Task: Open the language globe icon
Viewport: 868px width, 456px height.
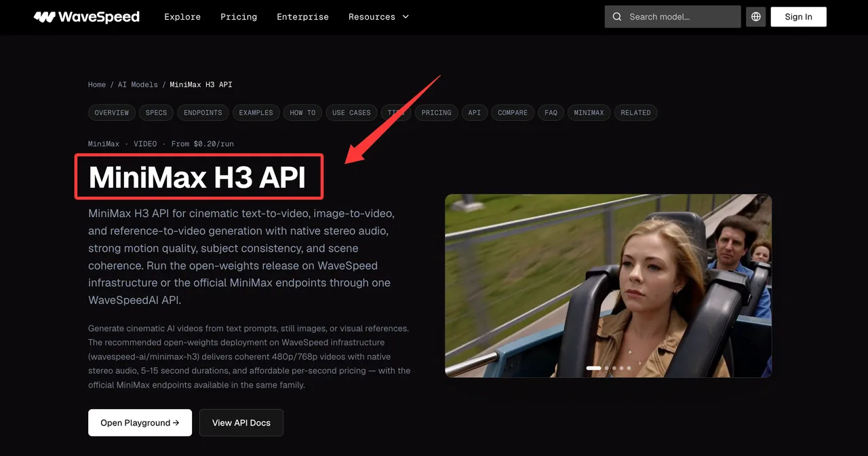Action: 755,17
